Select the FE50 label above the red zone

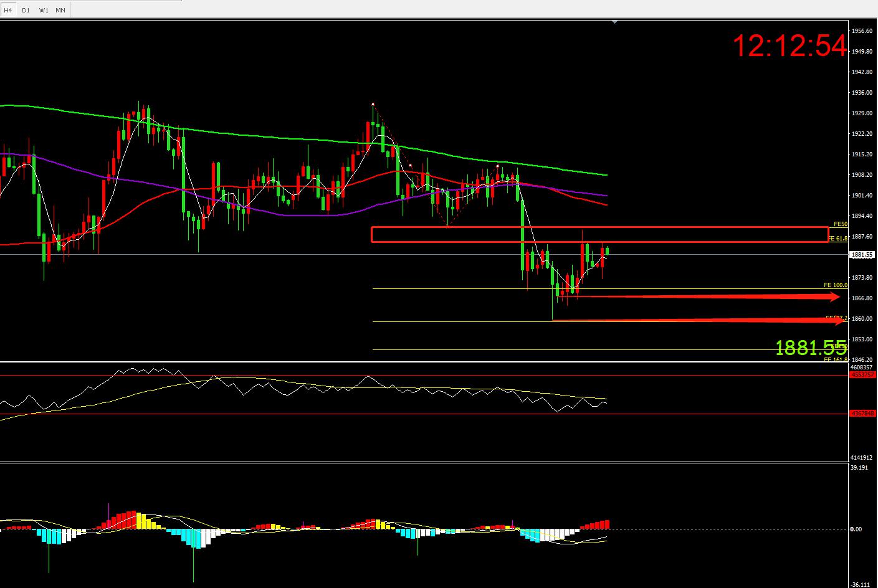point(841,224)
